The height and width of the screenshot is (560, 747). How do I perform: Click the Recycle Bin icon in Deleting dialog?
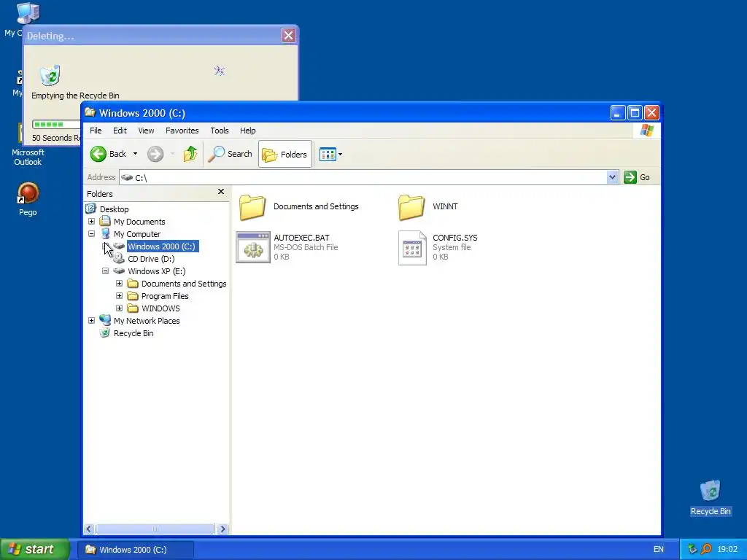(50, 75)
